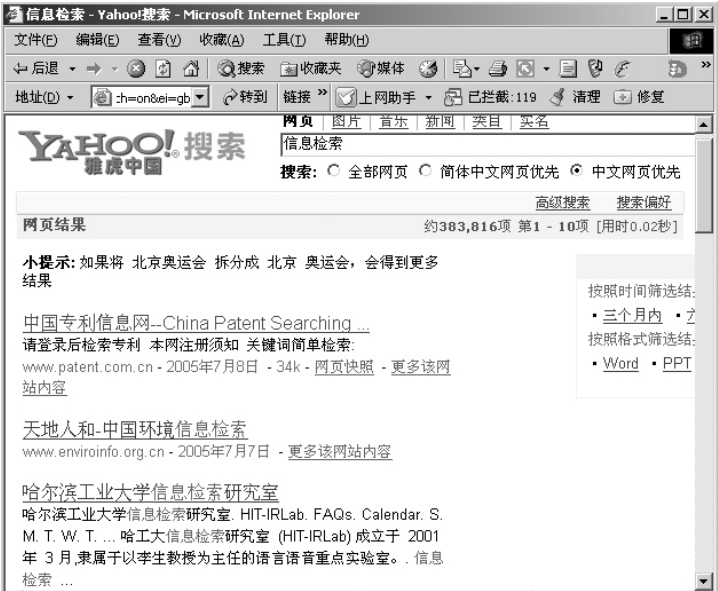Print the page with the printer icon
Screen dimensions: 718x591
(x=498, y=69)
